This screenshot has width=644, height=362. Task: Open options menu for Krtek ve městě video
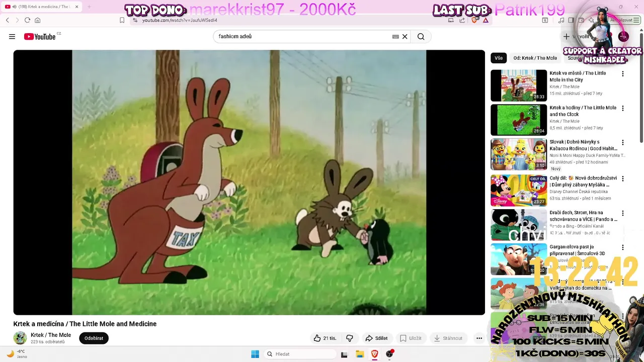coord(623,74)
